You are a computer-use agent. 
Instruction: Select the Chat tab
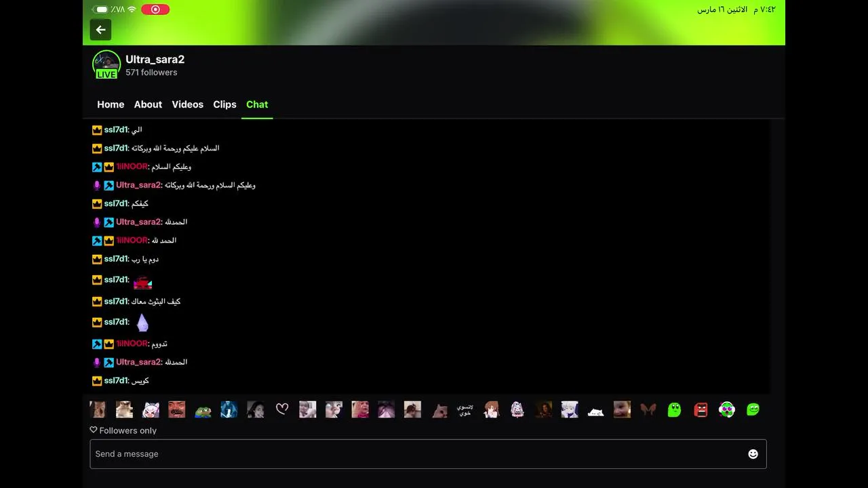(x=257, y=104)
